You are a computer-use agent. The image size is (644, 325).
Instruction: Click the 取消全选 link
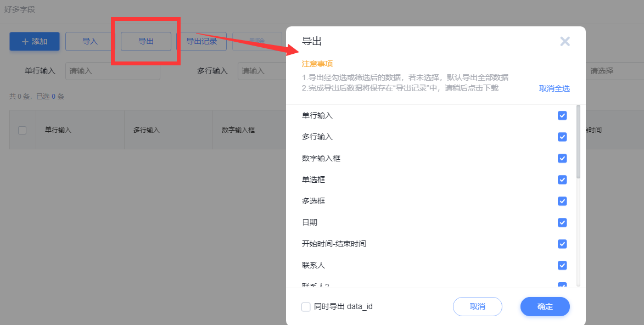click(555, 88)
